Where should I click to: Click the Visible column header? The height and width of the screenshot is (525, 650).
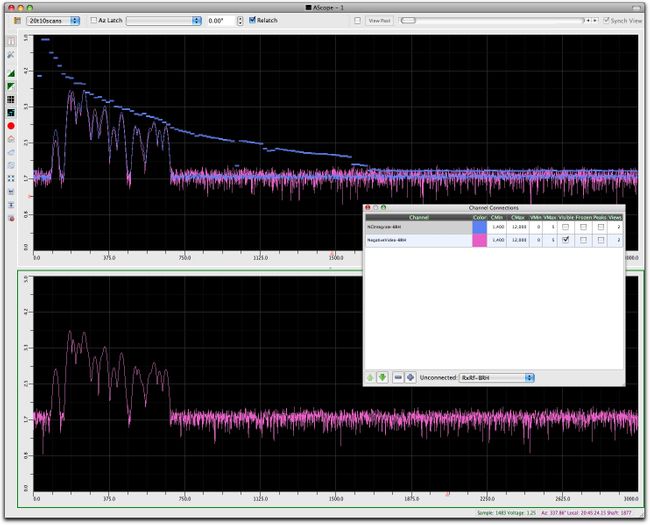[x=566, y=217]
